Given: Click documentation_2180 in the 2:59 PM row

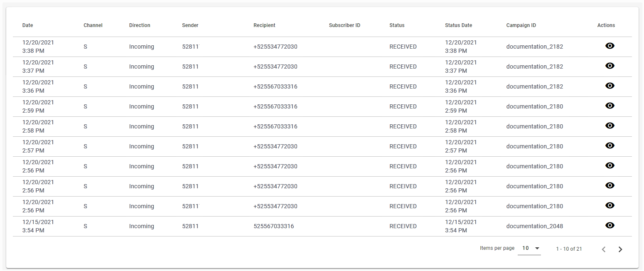Looking at the screenshot, I should coord(535,106).
